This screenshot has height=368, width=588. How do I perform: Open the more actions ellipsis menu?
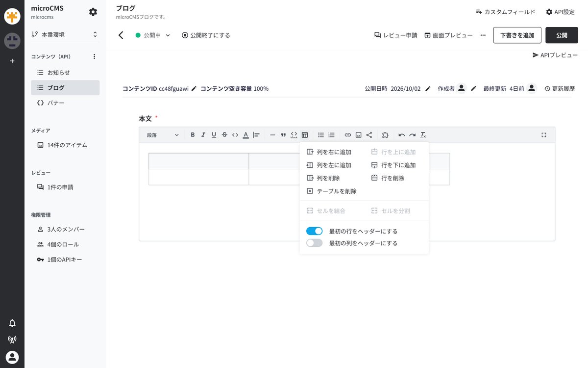pos(483,35)
